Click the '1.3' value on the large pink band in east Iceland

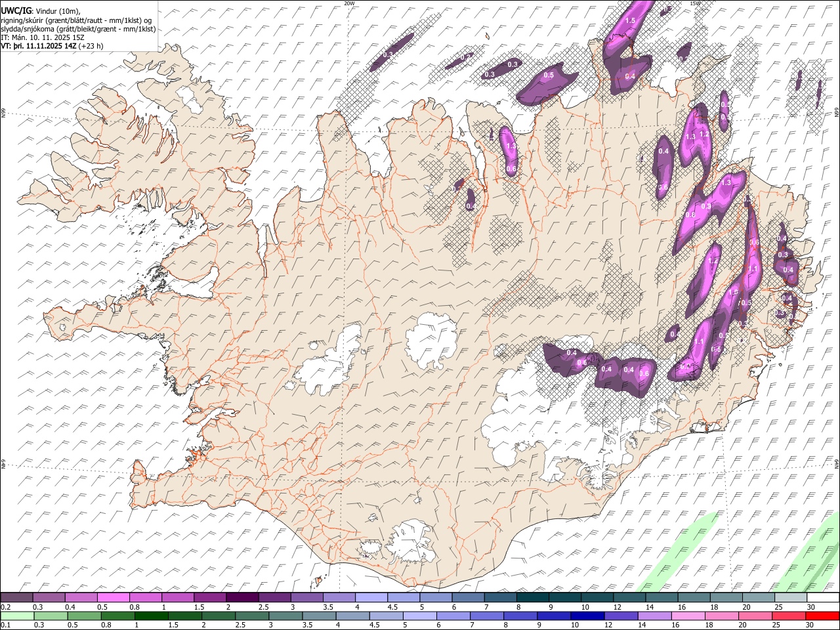[726, 183]
